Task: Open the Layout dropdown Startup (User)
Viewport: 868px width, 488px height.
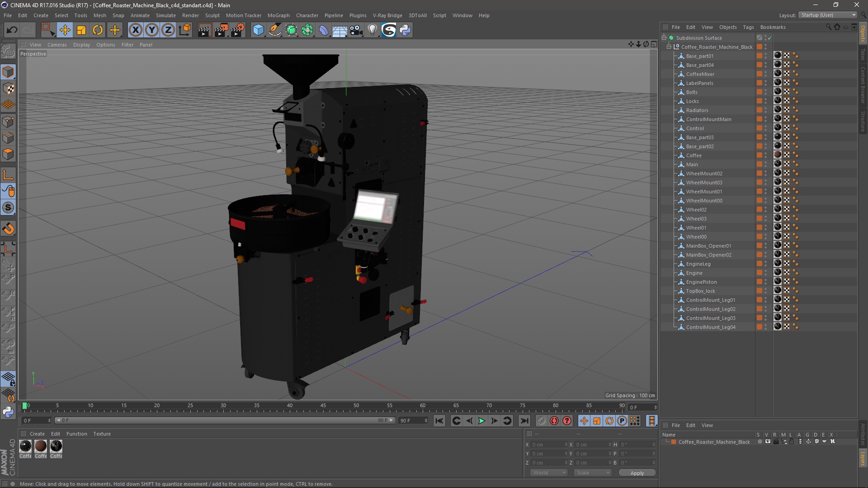Action: tap(828, 15)
